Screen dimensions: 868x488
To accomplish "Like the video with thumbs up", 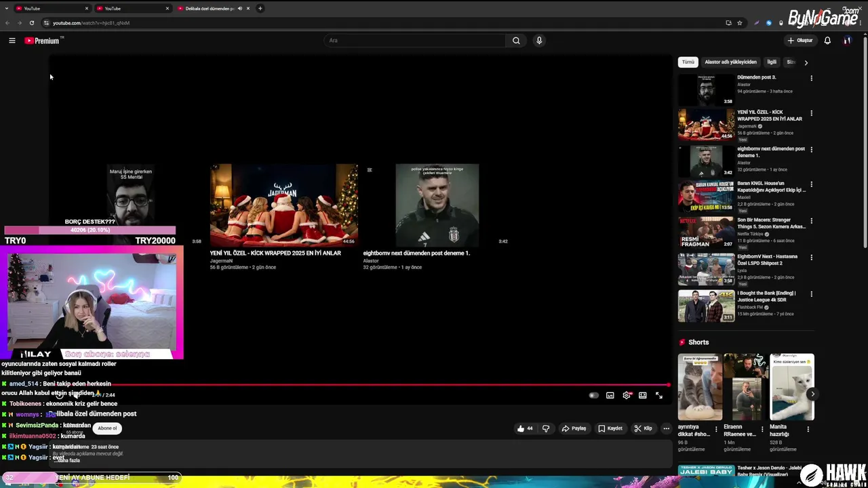I will click(x=525, y=428).
